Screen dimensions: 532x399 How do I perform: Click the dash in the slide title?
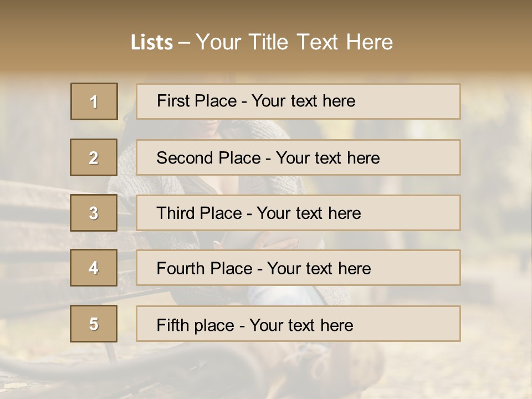(184, 42)
